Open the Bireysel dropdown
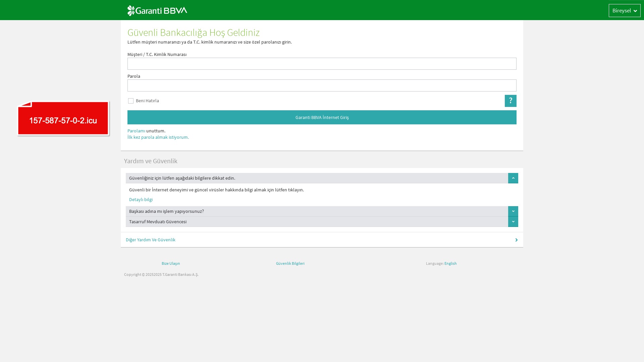Screen dimensions: 644x362 point(625,10)
